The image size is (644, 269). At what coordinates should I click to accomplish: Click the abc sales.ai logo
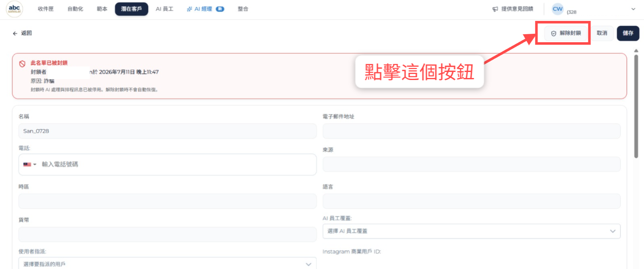click(14, 9)
